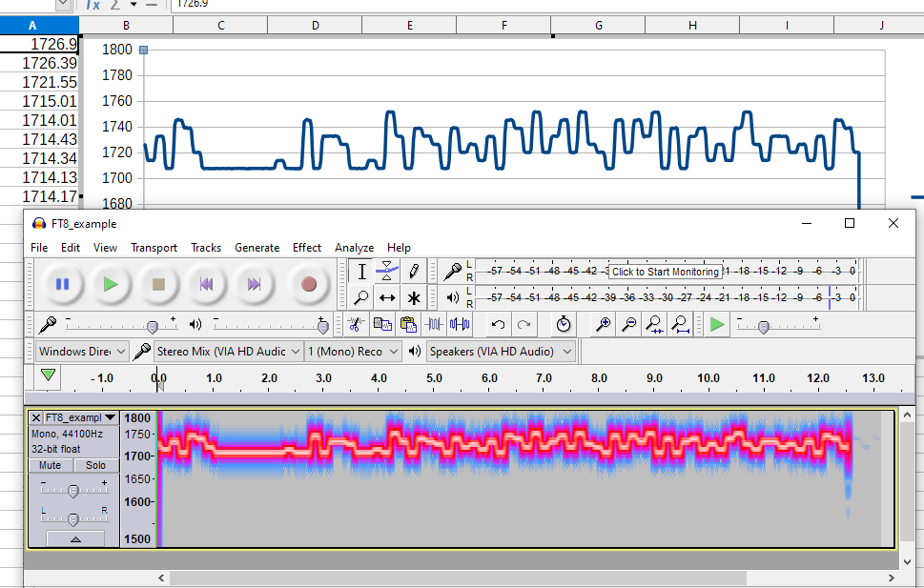Redo the last undone action

point(524,324)
